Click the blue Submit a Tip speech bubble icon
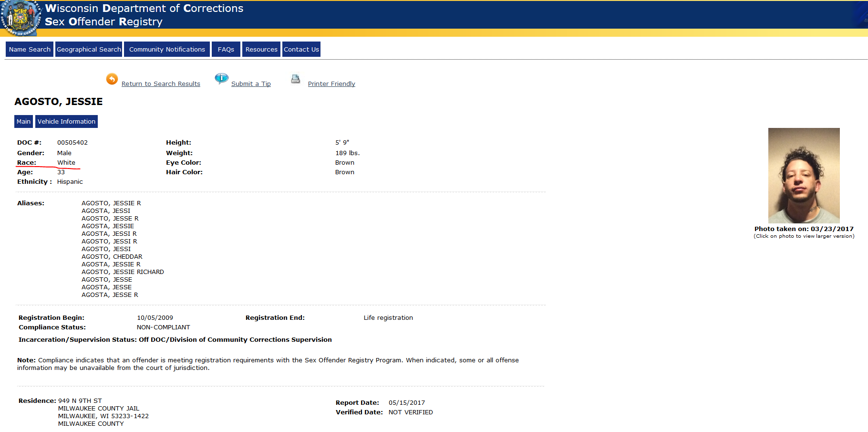Screen dimensions: 868x432 click(x=221, y=78)
